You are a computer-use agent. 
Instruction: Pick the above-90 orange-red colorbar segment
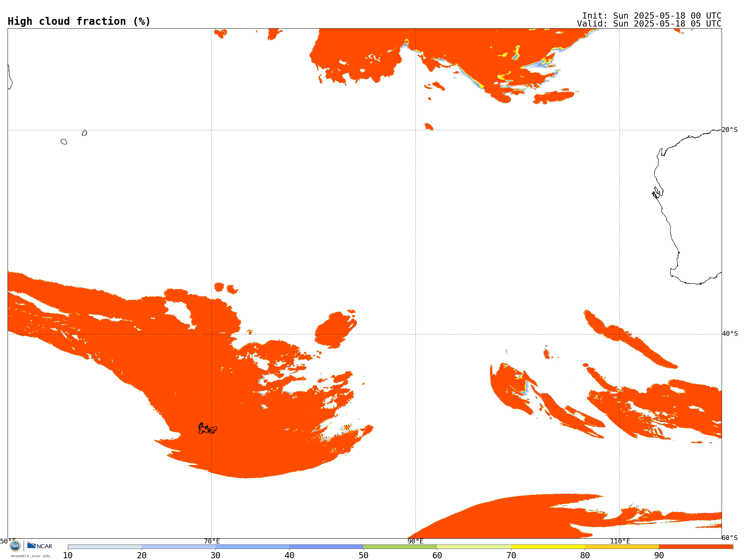pyautogui.click(x=696, y=547)
